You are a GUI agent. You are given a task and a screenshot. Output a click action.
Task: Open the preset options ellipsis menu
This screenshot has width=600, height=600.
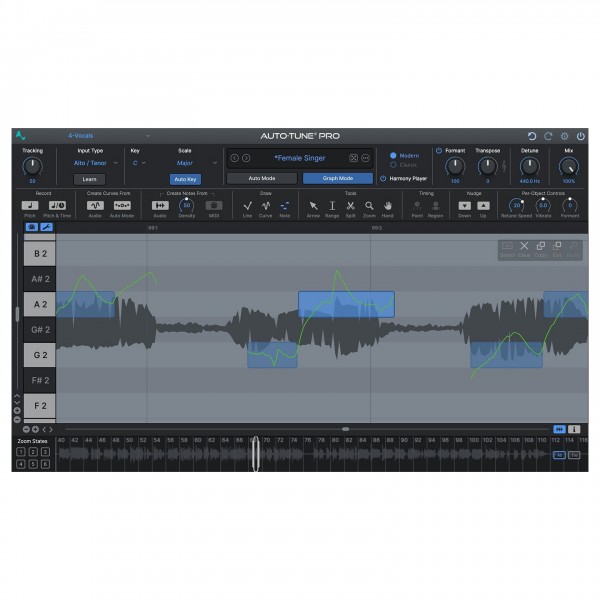point(365,158)
